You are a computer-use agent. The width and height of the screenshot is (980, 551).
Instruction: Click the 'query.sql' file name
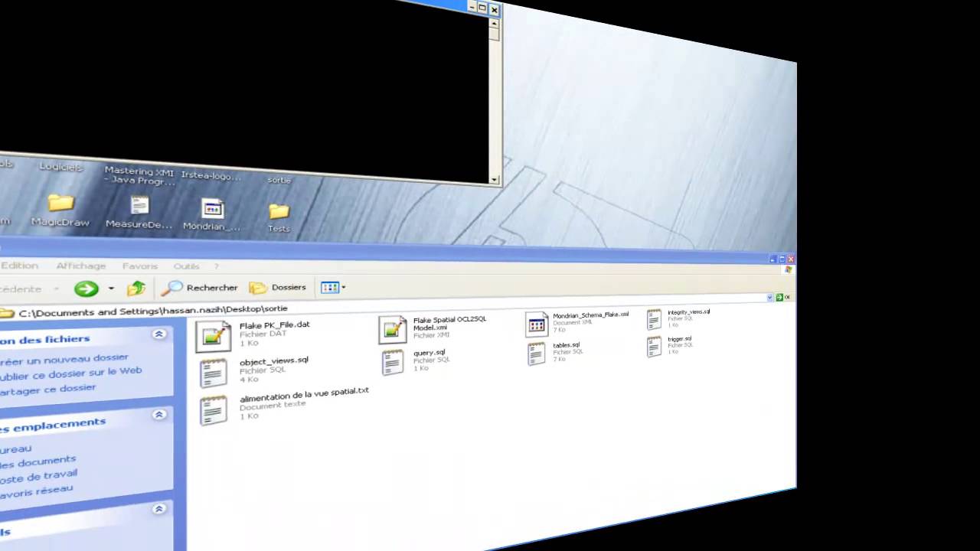click(429, 353)
